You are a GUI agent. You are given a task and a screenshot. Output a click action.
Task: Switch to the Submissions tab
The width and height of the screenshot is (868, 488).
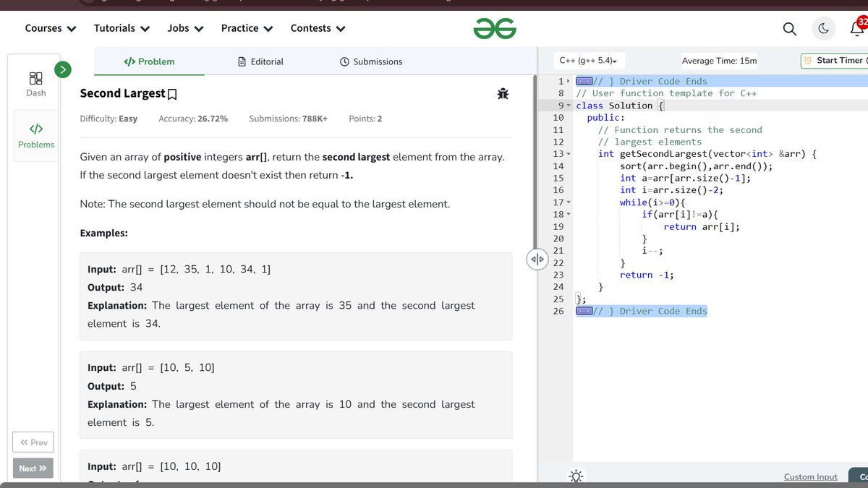pyautogui.click(x=370, y=61)
